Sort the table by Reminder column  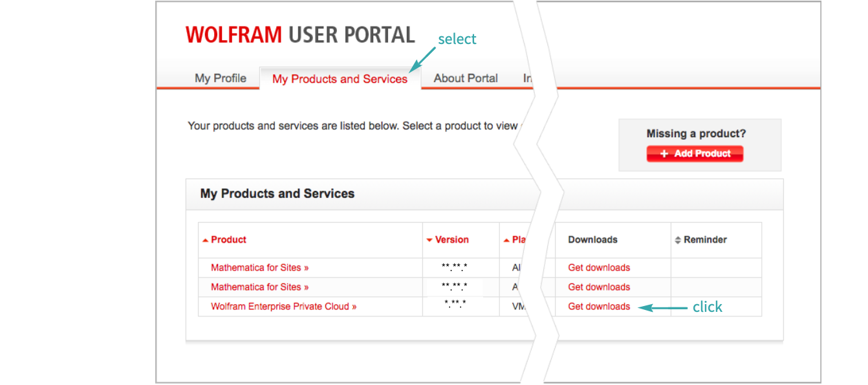tap(700, 239)
